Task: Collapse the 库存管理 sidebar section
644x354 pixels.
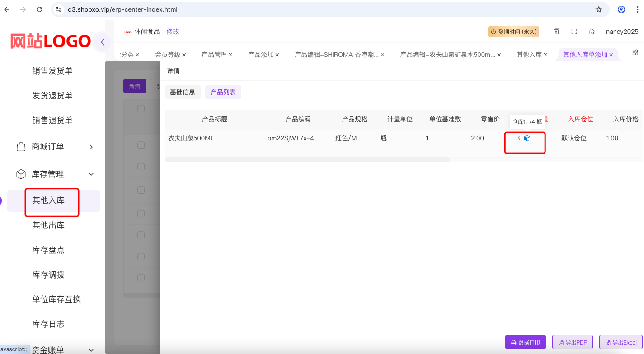Action: point(91,174)
